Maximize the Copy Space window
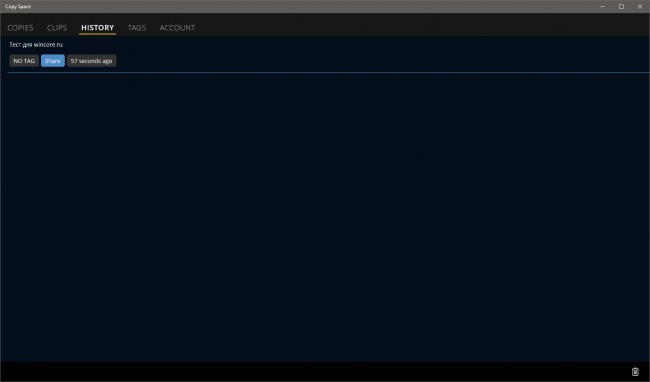The width and height of the screenshot is (650, 382). (x=621, y=7)
